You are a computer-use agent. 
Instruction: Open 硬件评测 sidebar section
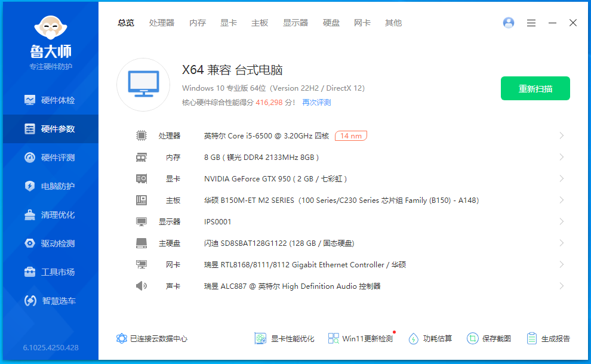[x=51, y=158]
